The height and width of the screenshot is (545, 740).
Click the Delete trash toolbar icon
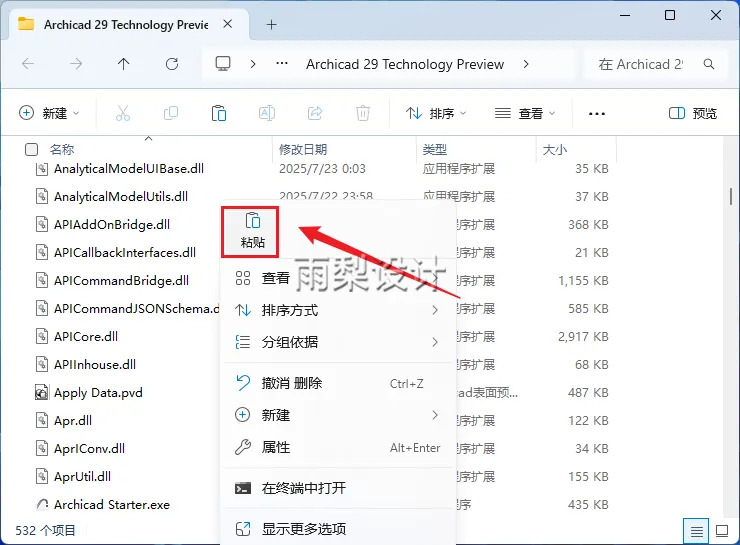(363, 113)
